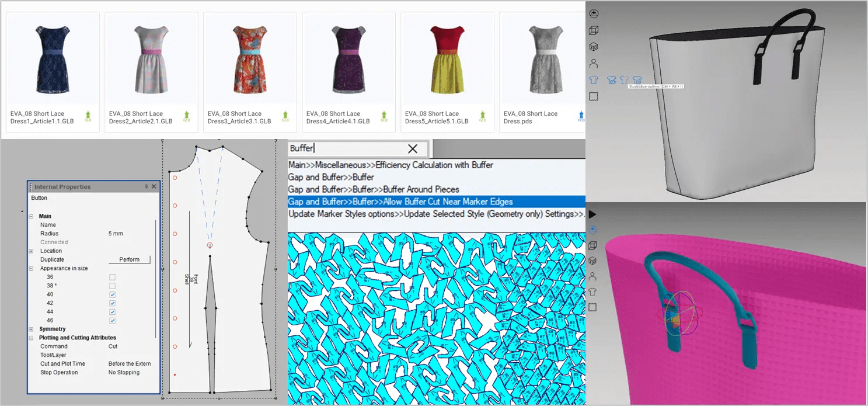
Task: Click blue circular simulation icon in pink tote viewport
Action: [593, 230]
